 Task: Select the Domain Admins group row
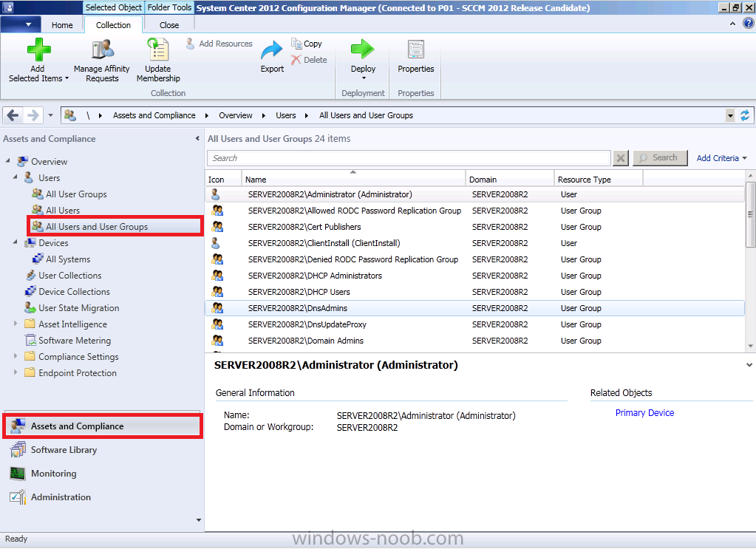[x=475, y=341]
